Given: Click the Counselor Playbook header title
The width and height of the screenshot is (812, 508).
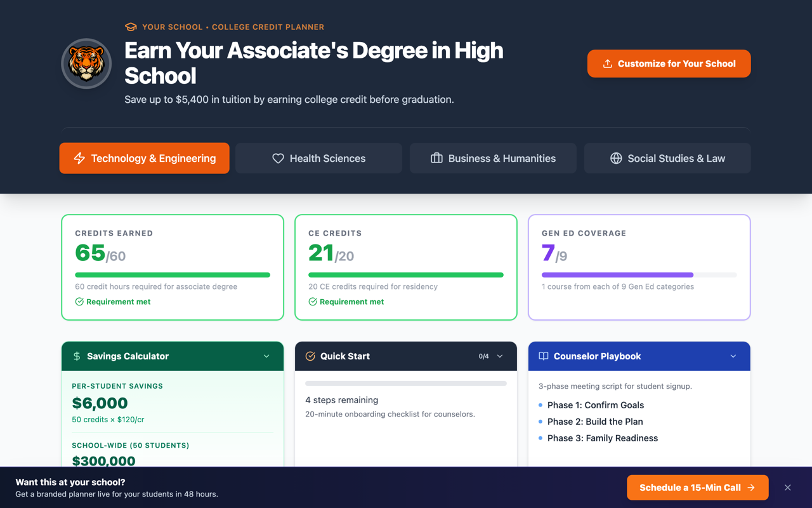Looking at the screenshot, I should [x=597, y=356].
